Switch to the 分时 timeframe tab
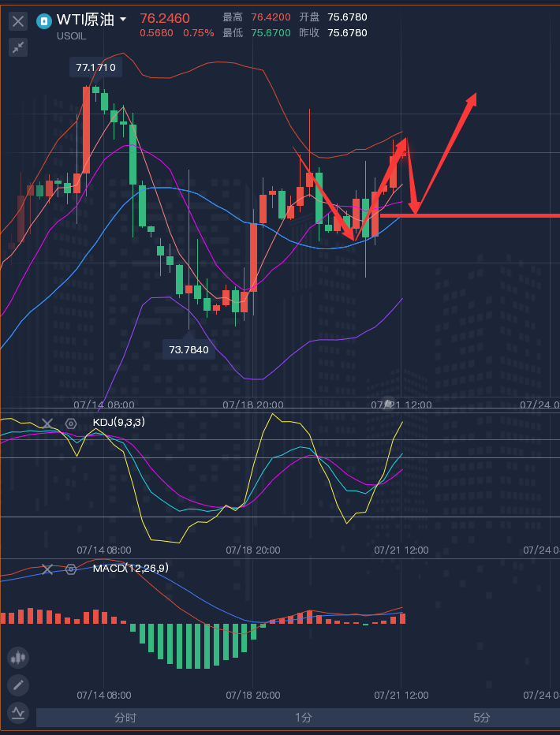The height and width of the screenshot is (735, 560). (125, 718)
